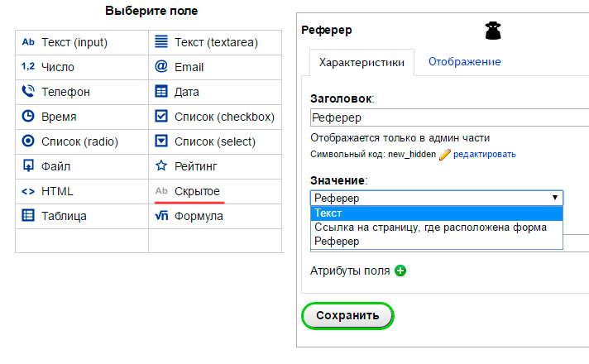Switch to the Отображение tab

pos(464,62)
